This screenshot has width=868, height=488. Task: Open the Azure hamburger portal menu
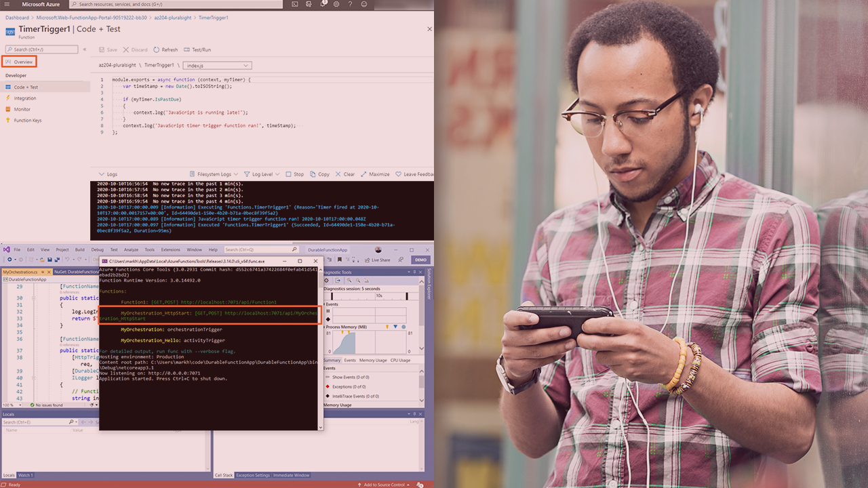tap(8, 4)
